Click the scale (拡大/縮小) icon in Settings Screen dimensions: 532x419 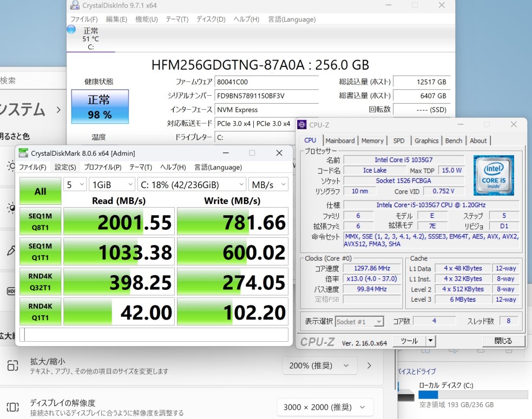(x=13, y=365)
